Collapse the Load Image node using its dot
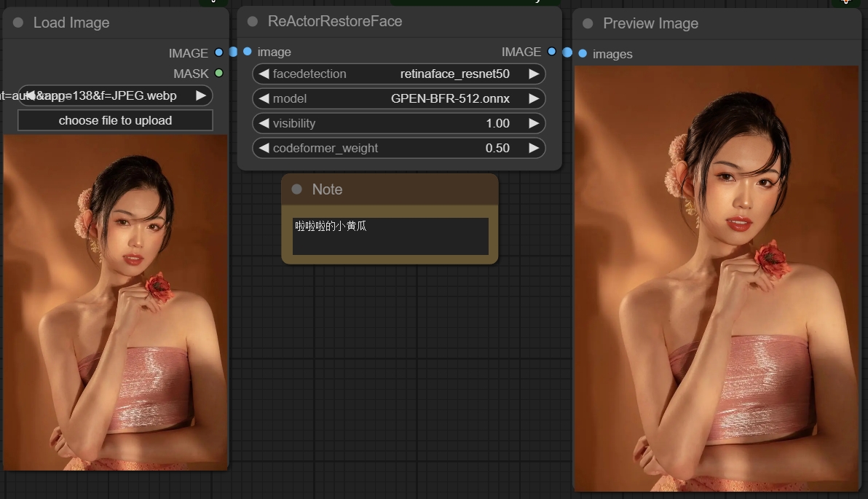 pos(18,23)
